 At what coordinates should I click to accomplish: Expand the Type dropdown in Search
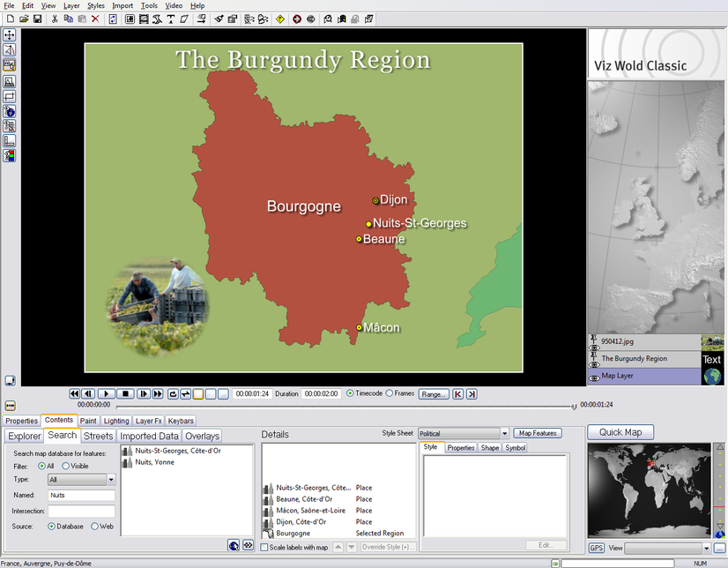pyautogui.click(x=111, y=480)
